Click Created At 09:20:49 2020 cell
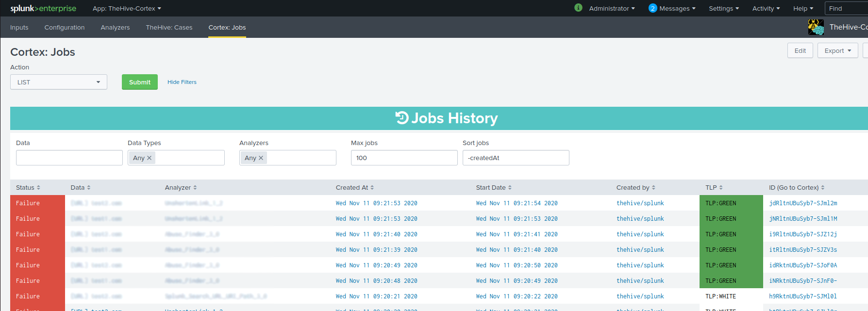Screen dimensions: 868x311 [x=376, y=265]
